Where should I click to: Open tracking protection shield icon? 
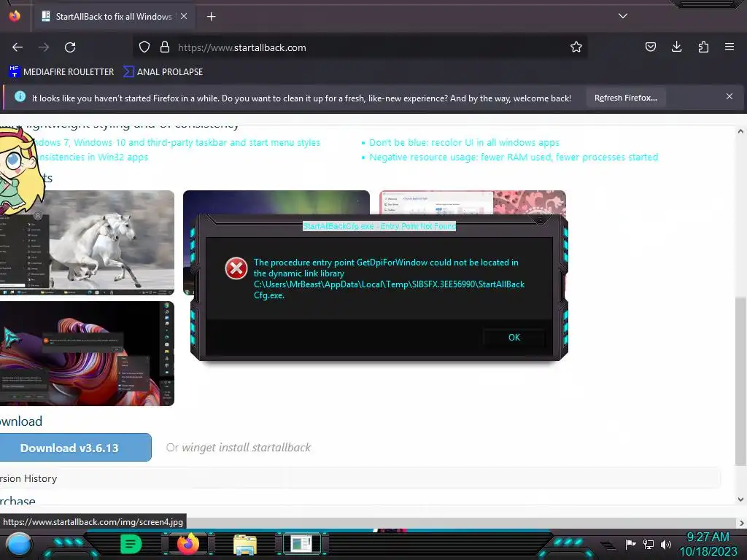(x=144, y=47)
